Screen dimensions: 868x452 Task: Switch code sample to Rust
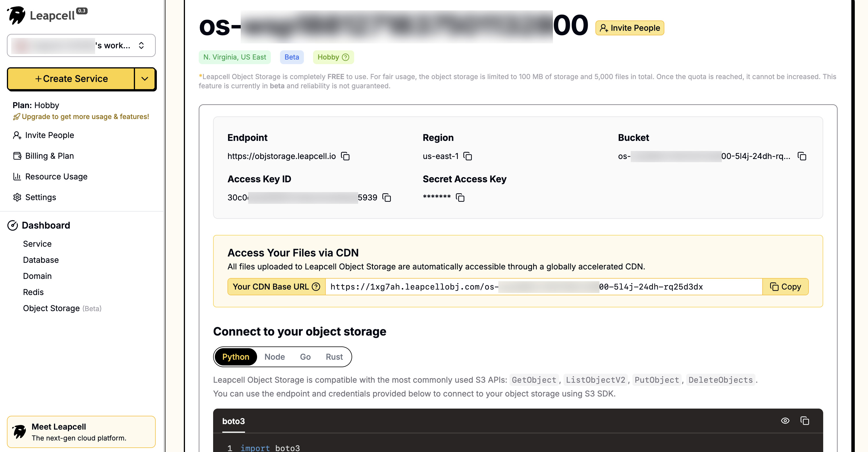(x=334, y=357)
